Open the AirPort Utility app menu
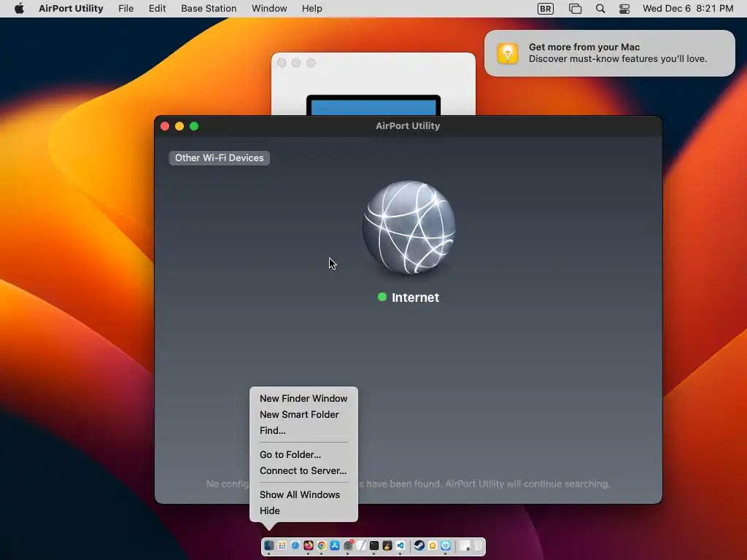 tap(71, 9)
